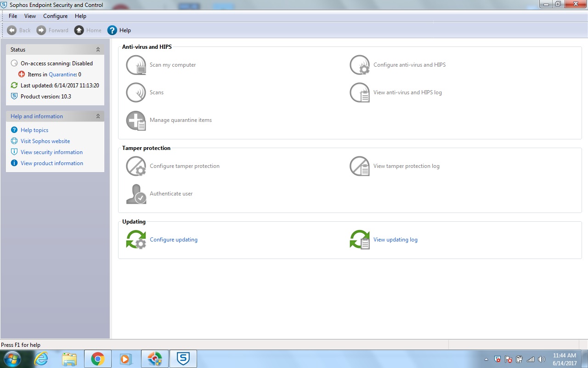The image size is (588, 368).
Task: Open Google Chrome from the taskbar
Action: [x=97, y=359]
